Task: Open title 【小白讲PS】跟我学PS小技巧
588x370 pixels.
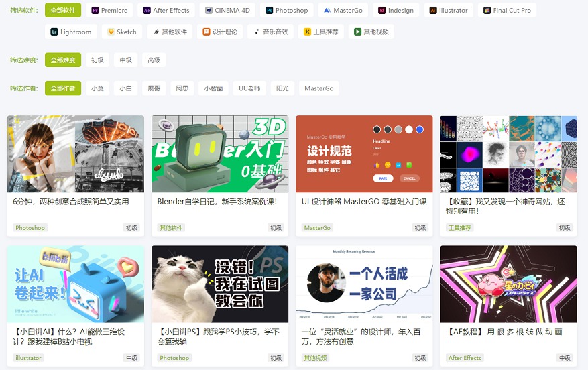Action: click(219, 336)
